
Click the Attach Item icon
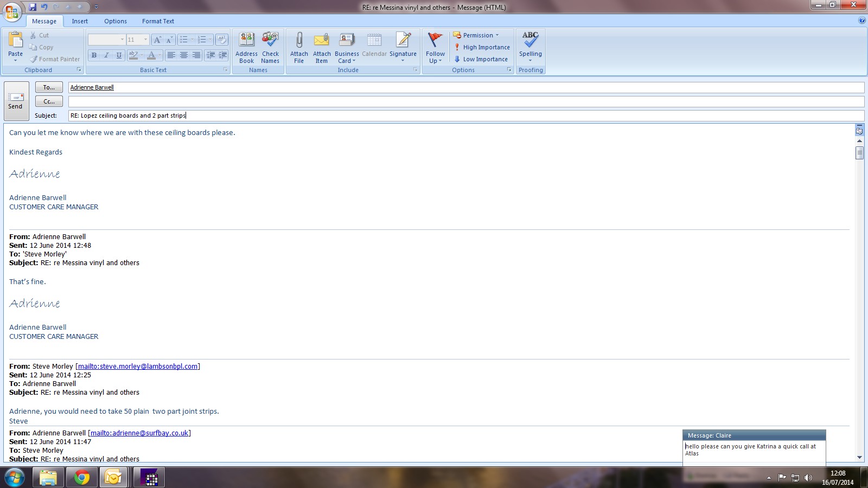pos(322,41)
